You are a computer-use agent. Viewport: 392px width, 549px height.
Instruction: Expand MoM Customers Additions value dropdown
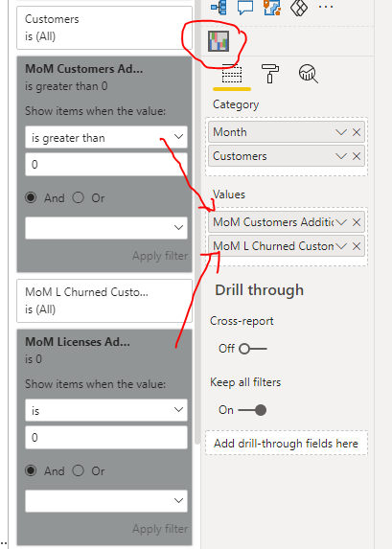(341, 222)
